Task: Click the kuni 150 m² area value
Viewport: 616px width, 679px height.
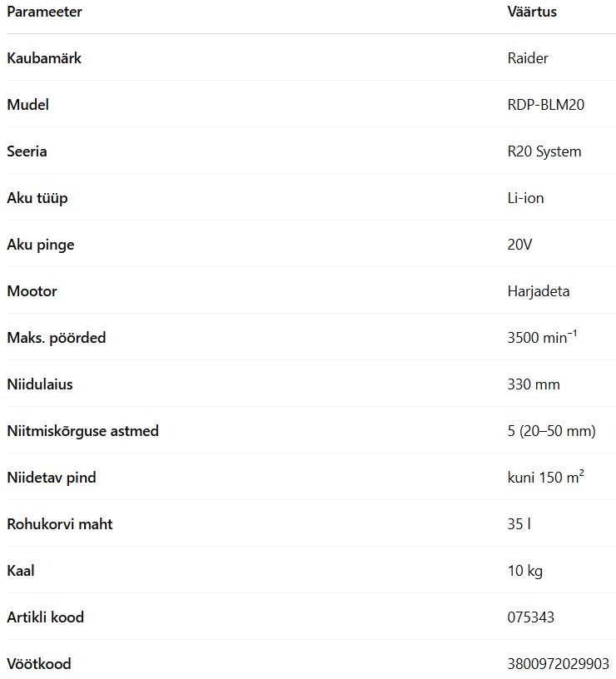Action: (546, 477)
